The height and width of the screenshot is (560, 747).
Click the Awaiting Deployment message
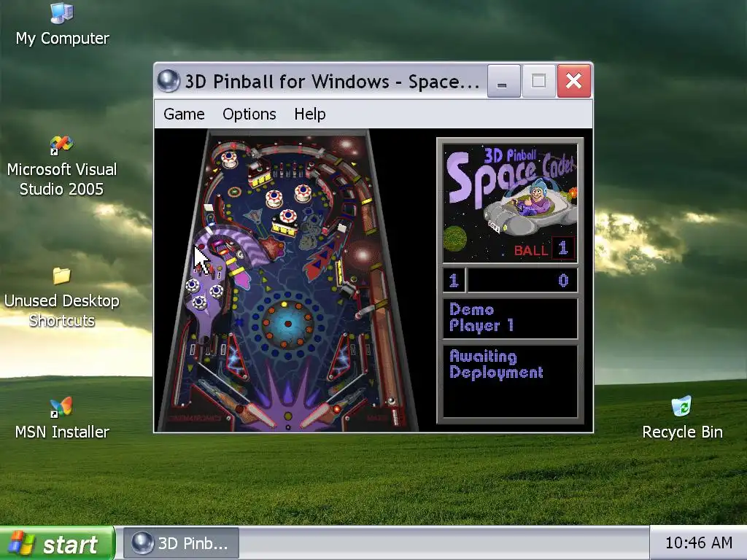[496, 365]
